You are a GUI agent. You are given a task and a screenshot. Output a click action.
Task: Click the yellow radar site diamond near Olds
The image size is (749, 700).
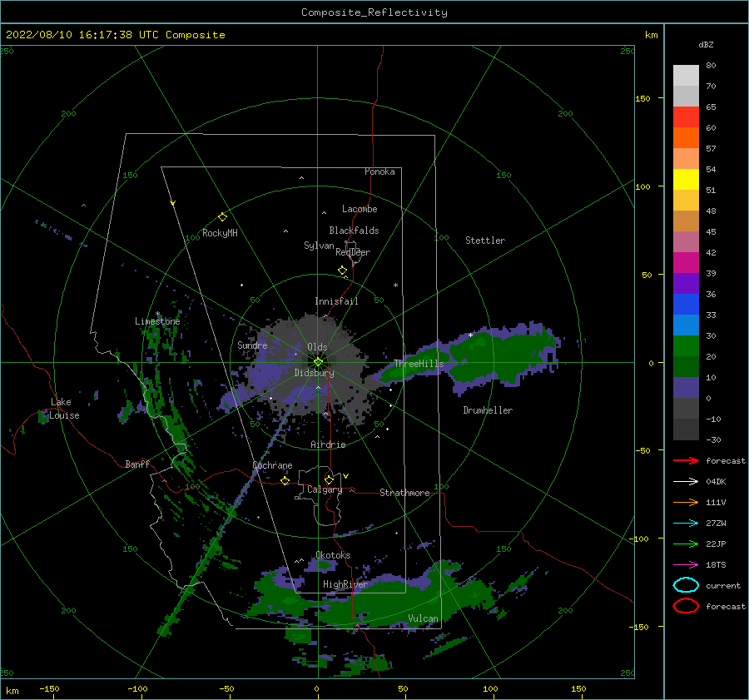[x=318, y=362]
